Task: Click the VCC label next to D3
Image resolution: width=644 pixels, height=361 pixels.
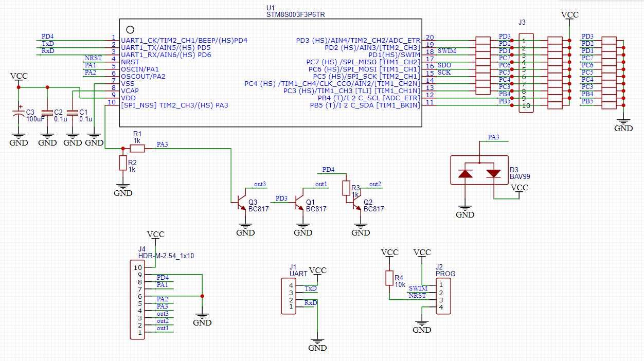Action: point(519,188)
